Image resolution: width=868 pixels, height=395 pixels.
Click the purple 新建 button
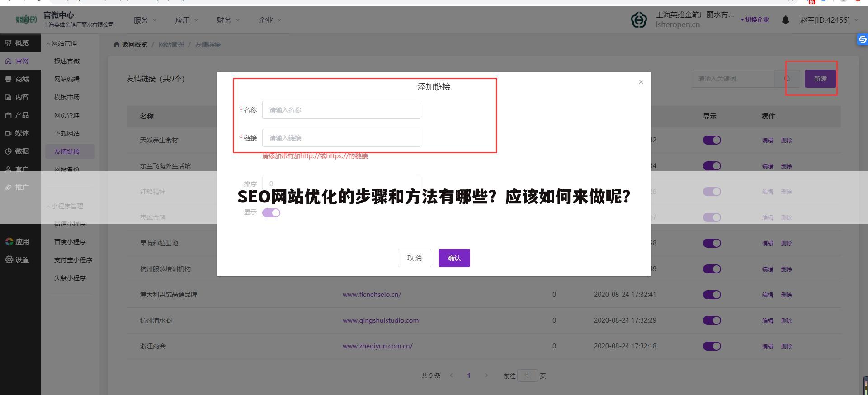(x=820, y=79)
